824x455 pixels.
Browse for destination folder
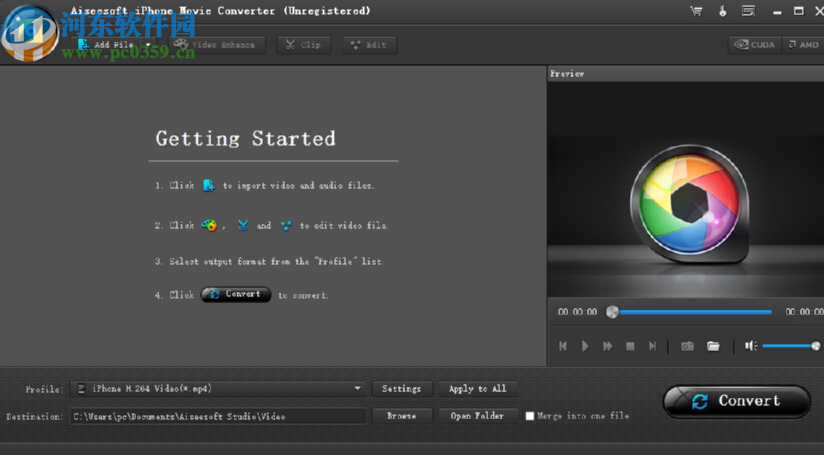pyautogui.click(x=401, y=416)
